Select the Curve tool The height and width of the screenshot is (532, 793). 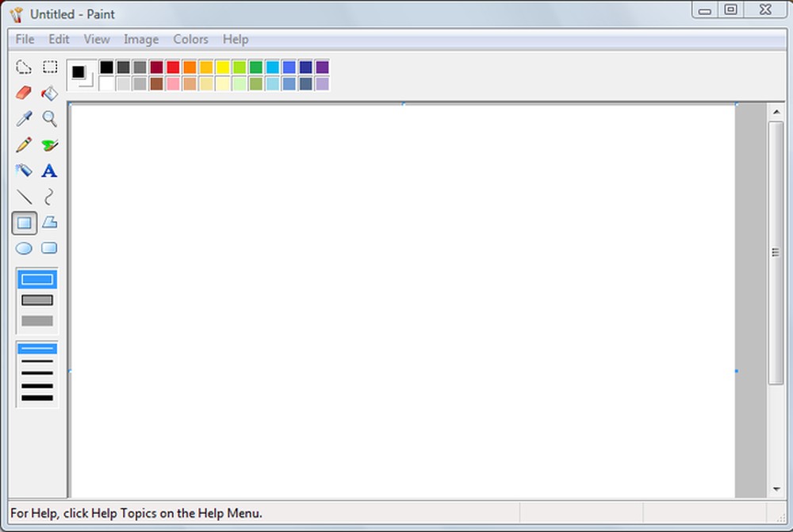point(49,197)
